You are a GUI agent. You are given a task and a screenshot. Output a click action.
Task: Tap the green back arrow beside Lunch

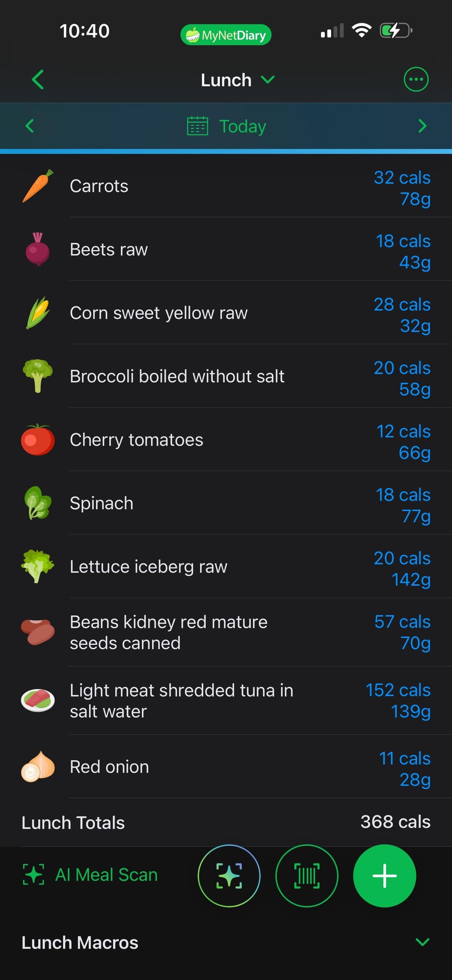click(38, 80)
